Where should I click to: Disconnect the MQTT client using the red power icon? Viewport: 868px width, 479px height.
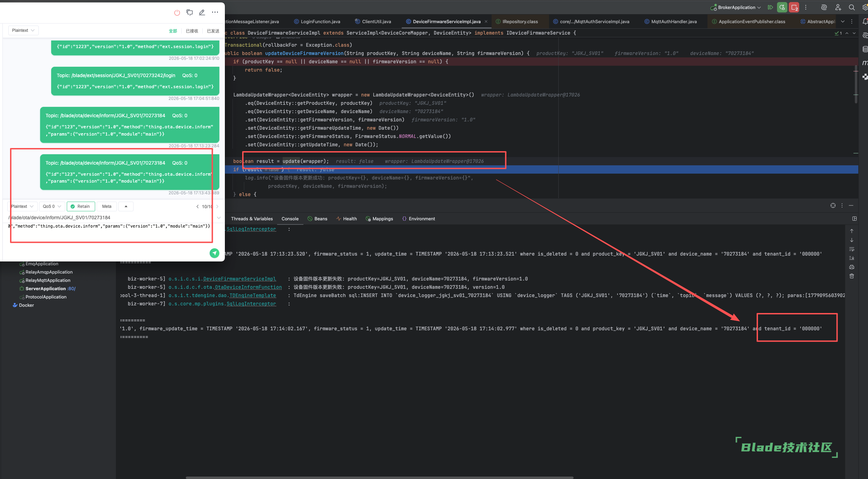tap(177, 12)
